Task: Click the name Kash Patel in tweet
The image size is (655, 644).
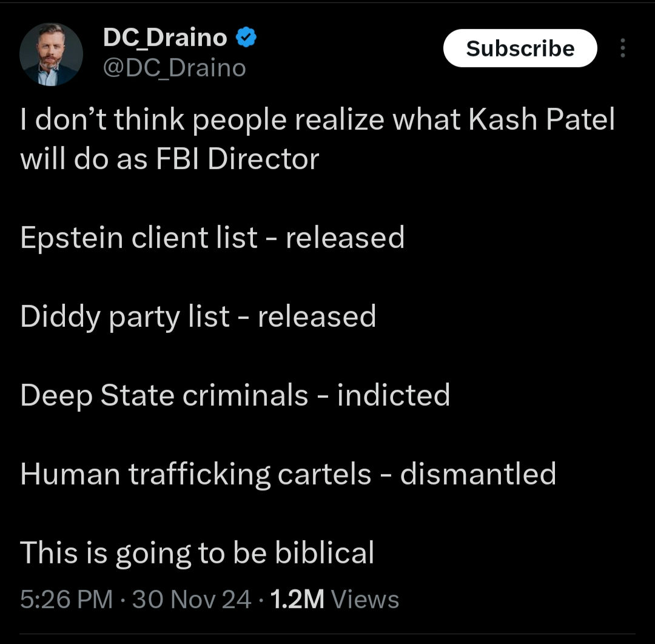Action: pyautogui.click(x=542, y=120)
